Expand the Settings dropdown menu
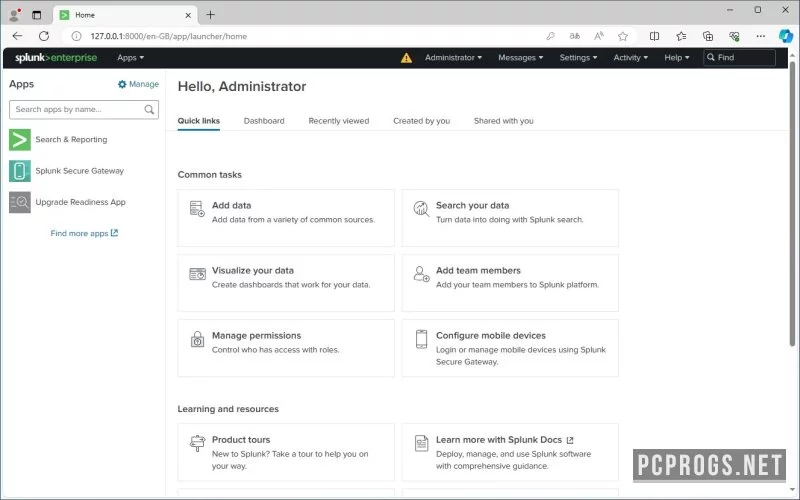Image resolution: width=800 pixels, height=500 pixels. coord(578,58)
